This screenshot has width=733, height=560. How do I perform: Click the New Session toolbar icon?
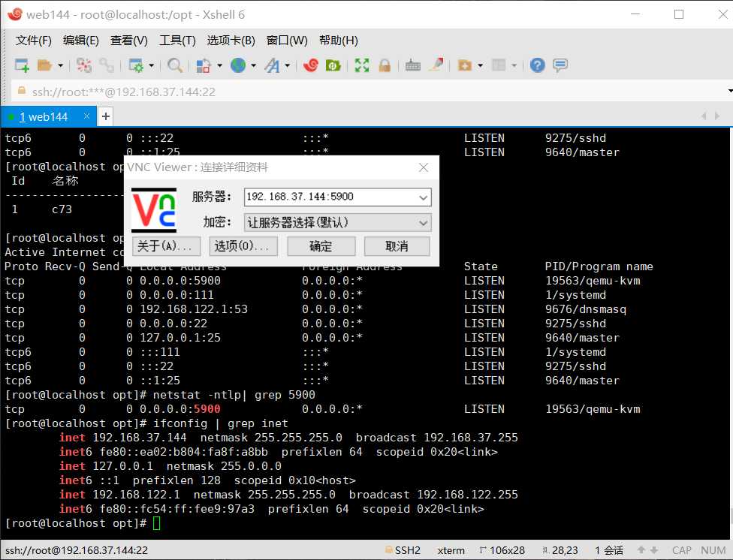coord(22,65)
